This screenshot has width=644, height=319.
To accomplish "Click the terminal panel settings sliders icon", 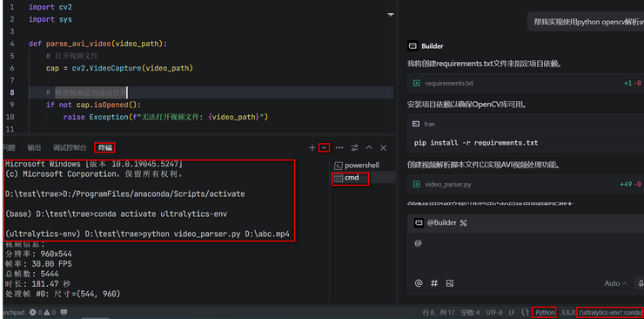I will pos(354,147).
